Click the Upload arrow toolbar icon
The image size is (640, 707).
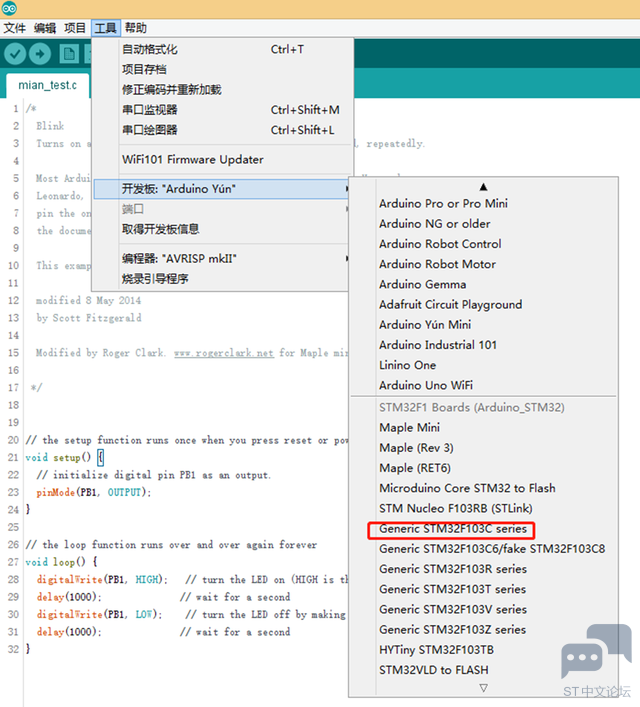(40, 54)
